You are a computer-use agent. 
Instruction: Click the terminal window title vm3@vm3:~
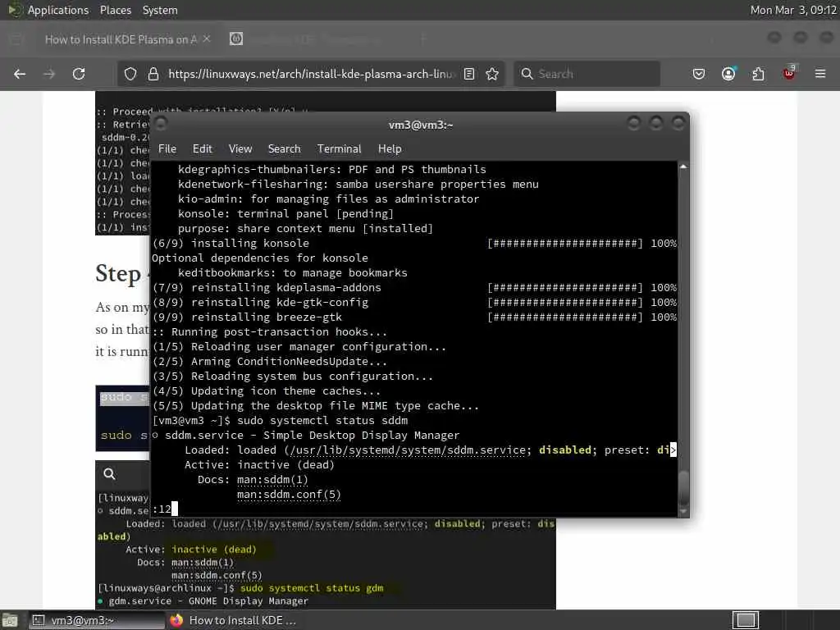click(421, 125)
